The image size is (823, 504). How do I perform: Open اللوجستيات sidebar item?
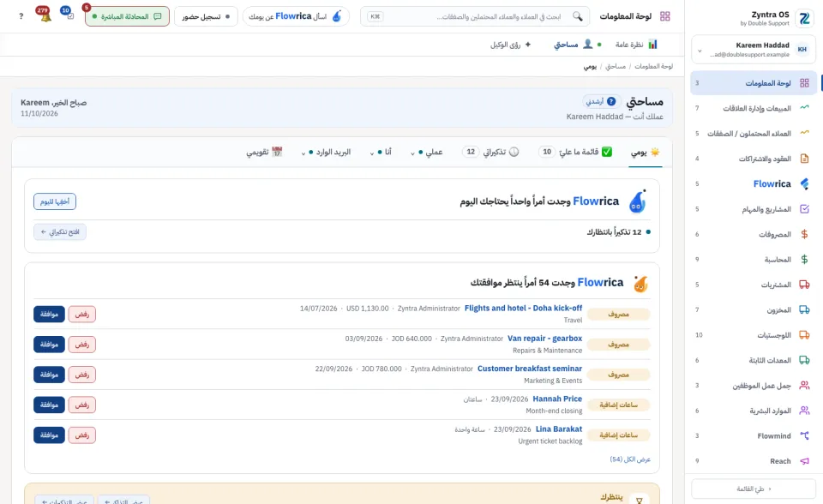click(754, 335)
